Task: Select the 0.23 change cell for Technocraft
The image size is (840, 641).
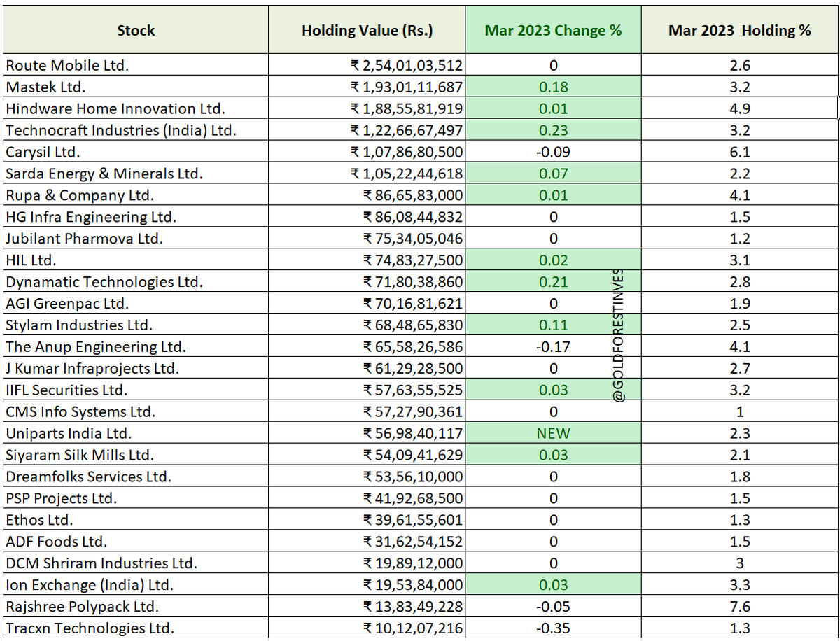Action: [553, 131]
